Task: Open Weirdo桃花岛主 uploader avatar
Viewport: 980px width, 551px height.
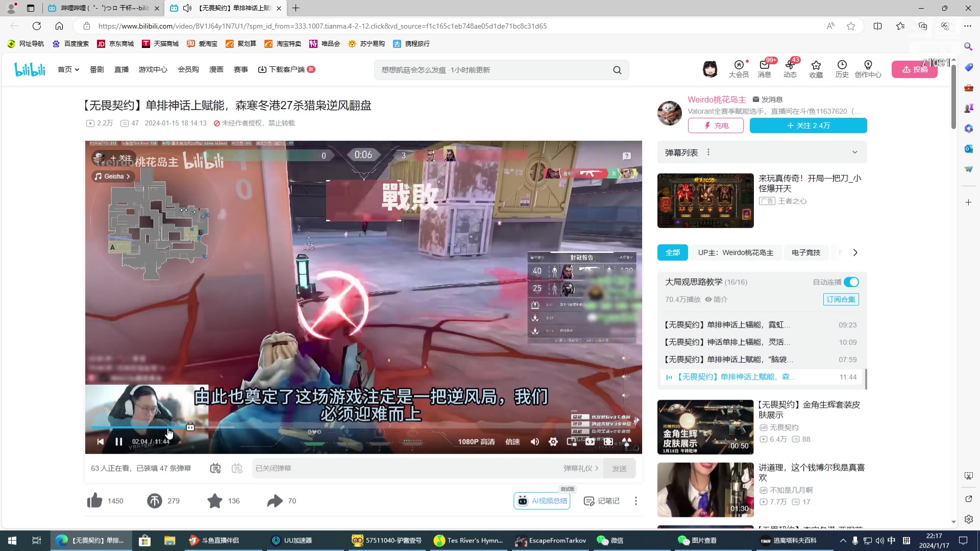Action: (x=669, y=113)
